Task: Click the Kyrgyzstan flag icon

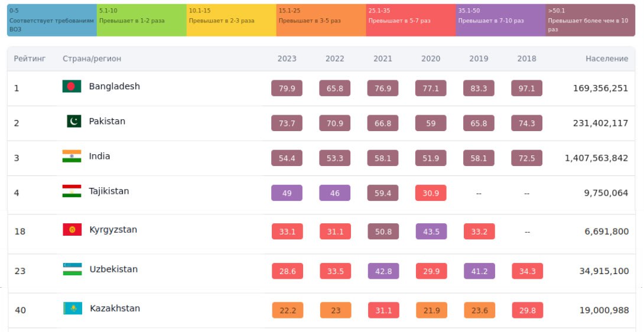Action: click(x=72, y=230)
